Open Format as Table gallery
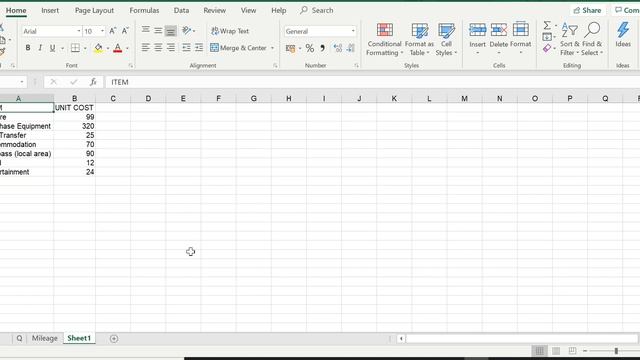Screen dimensions: 640x360 click(419, 40)
